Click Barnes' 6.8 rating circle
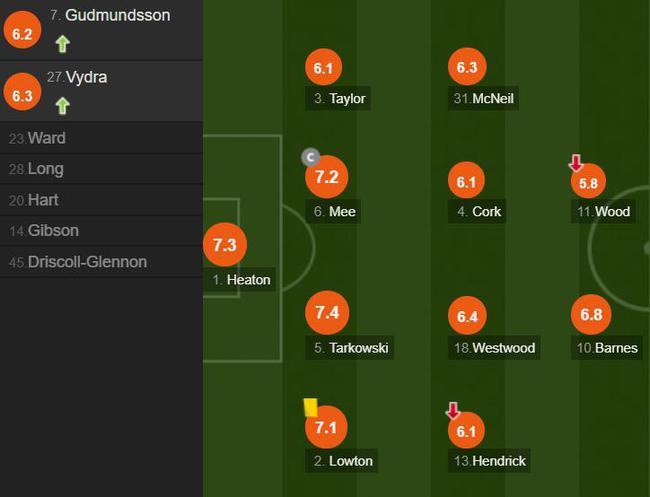 [x=591, y=314]
